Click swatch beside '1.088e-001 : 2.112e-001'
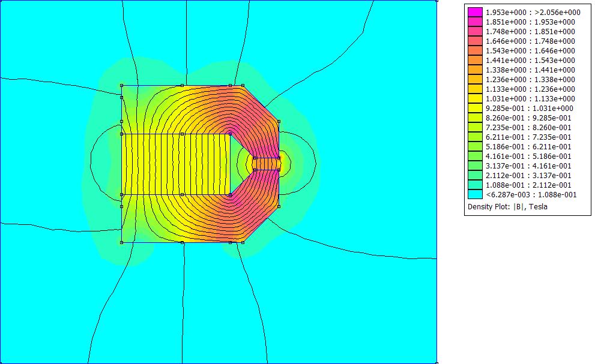Screen dimensions: 595x364 coord(475,185)
